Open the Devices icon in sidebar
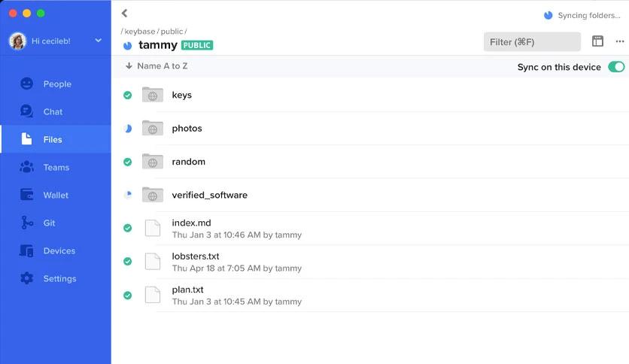Screen dimensions: 629x364 pos(27,250)
